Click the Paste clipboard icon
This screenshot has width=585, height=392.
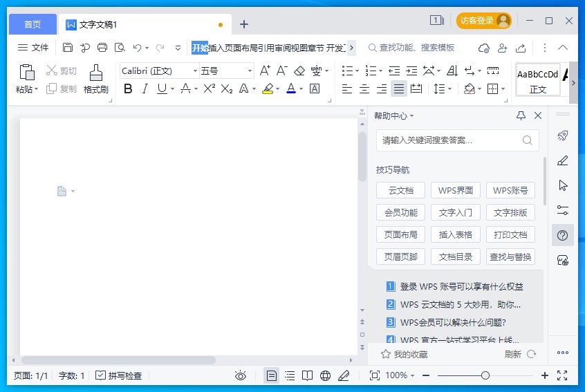pos(27,73)
